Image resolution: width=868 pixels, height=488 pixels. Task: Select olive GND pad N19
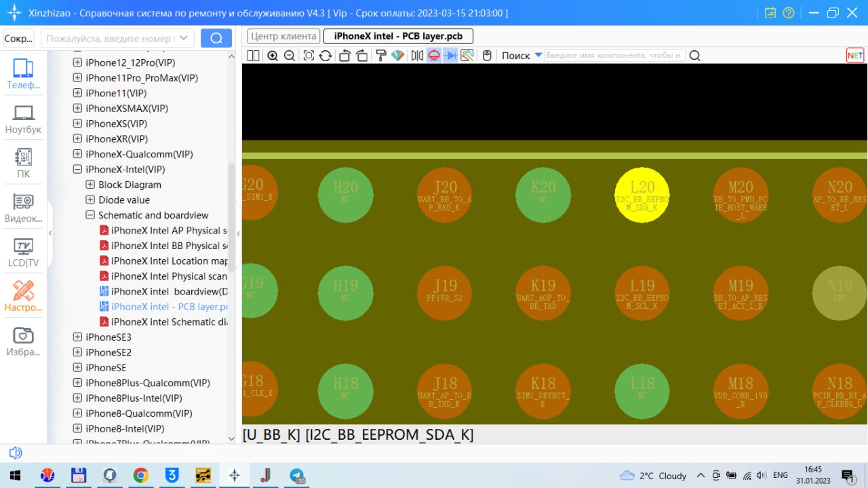[840, 293]
